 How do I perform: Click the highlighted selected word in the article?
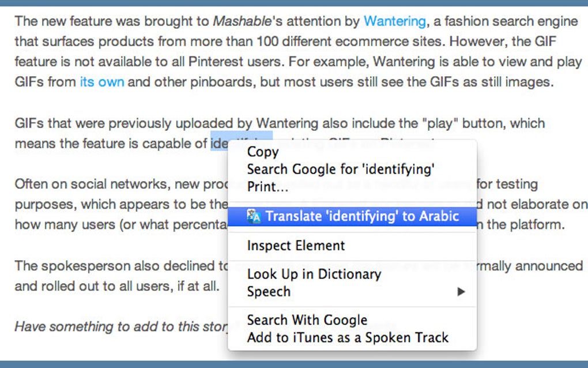(219, 144)
